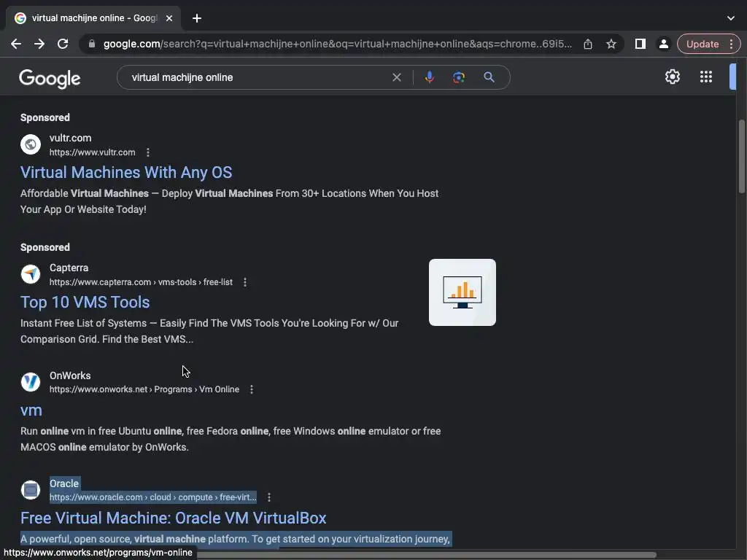Click the site lock icon in the address bar
The image size is (747, 560).
(92, 44)
